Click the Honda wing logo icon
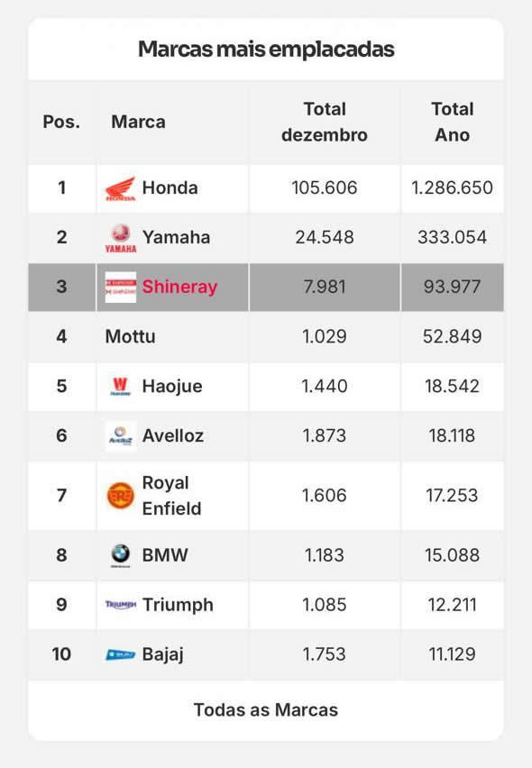 tap(121, 188)
